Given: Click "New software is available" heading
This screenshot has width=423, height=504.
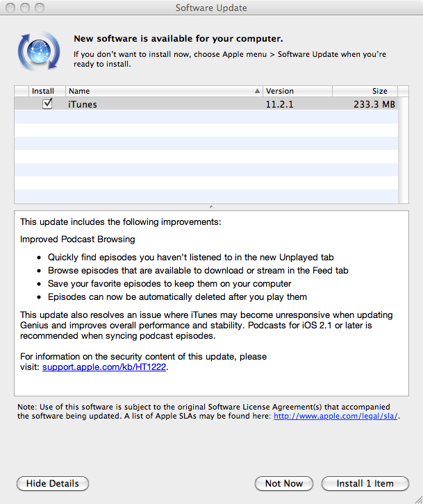Looking at the screenshot, I should pyautogui.click(x=179, y=39).
